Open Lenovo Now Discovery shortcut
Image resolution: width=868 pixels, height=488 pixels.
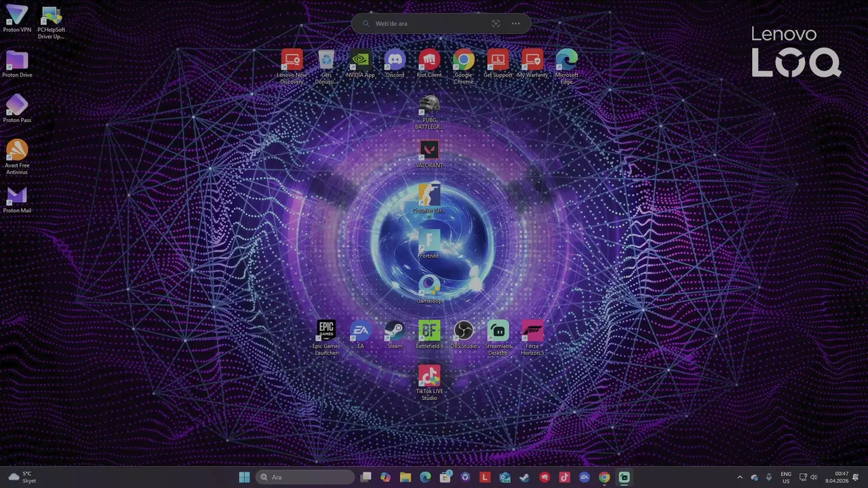pyautogui.click(x=292, y=66)
